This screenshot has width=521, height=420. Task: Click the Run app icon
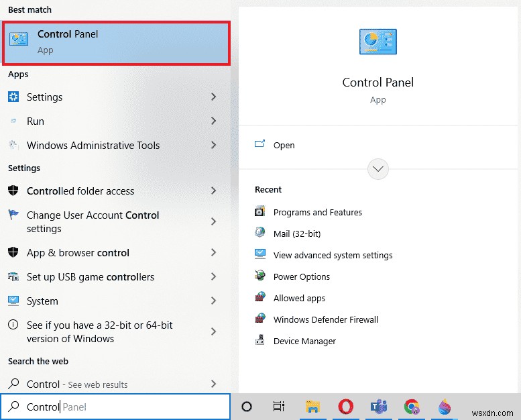[13, 121]
